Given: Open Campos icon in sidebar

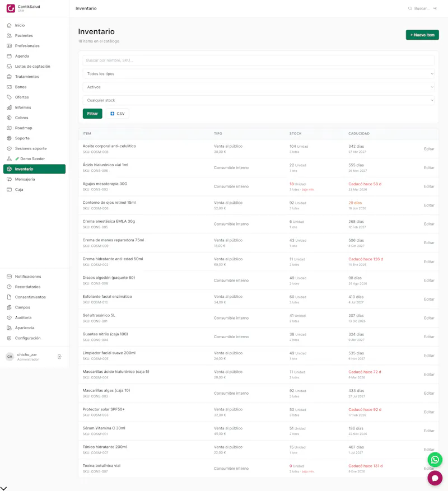Looking at the screenshot, I should point(9,307).
